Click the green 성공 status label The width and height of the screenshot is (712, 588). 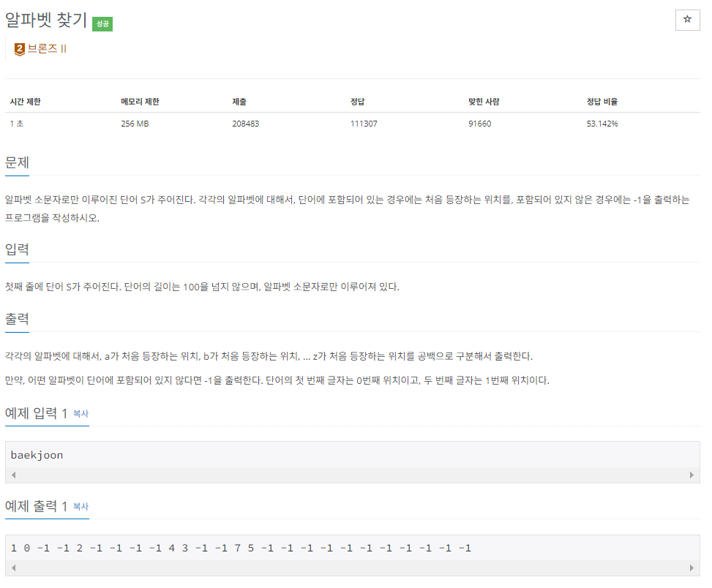102,23
